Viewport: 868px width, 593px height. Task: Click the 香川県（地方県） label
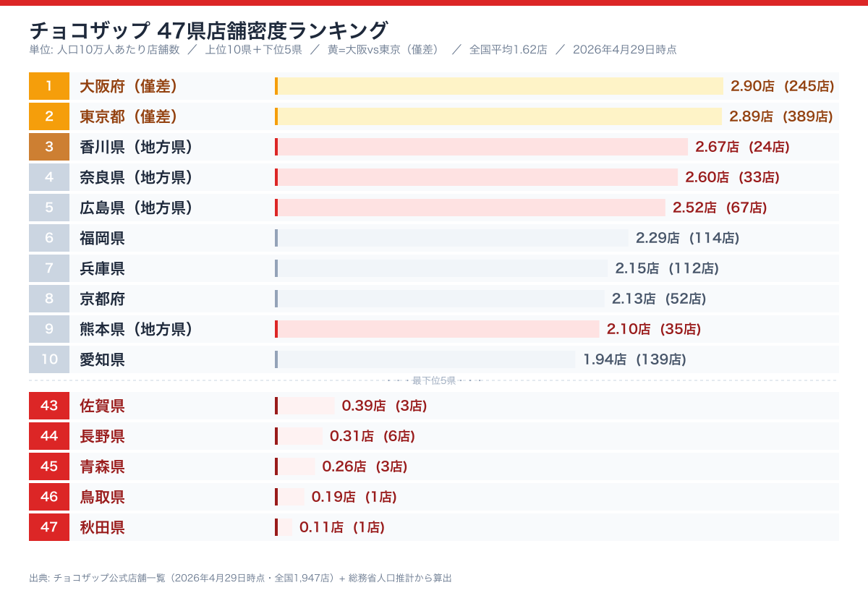(136, 147)
